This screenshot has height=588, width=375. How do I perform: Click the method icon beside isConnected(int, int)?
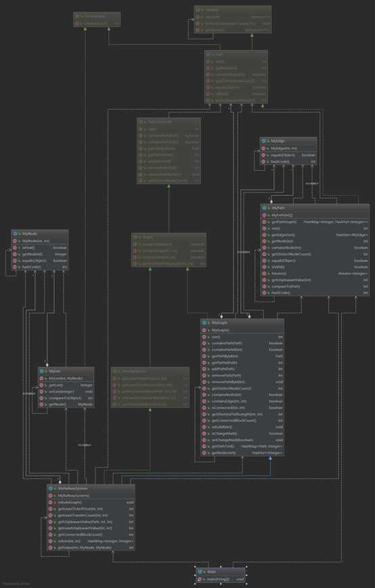pyautogui.click(x=204, y=408)
